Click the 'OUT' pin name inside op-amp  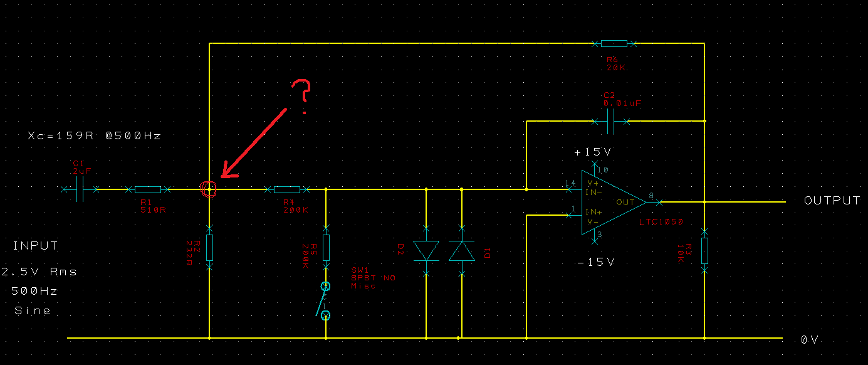[626, 202]
